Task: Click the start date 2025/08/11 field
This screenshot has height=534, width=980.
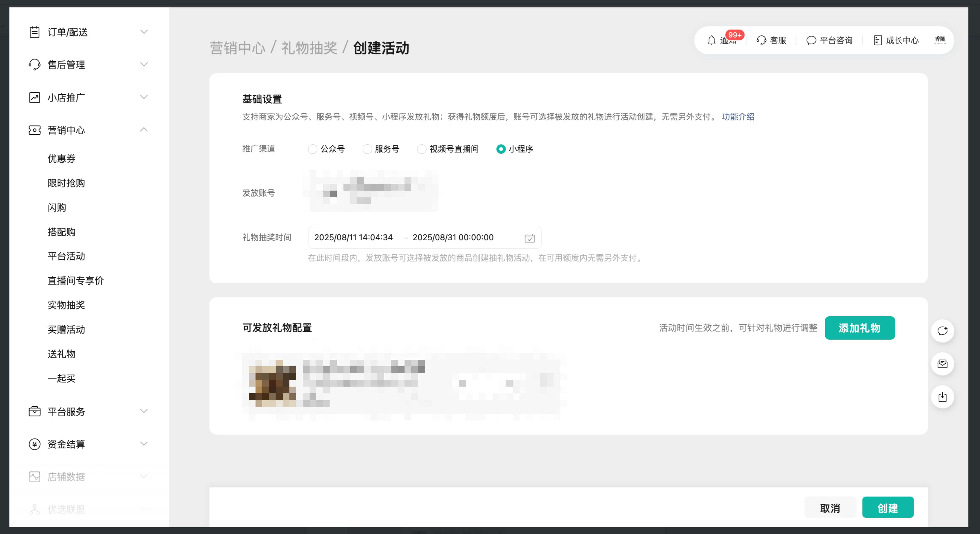Action: click(353, 237)
